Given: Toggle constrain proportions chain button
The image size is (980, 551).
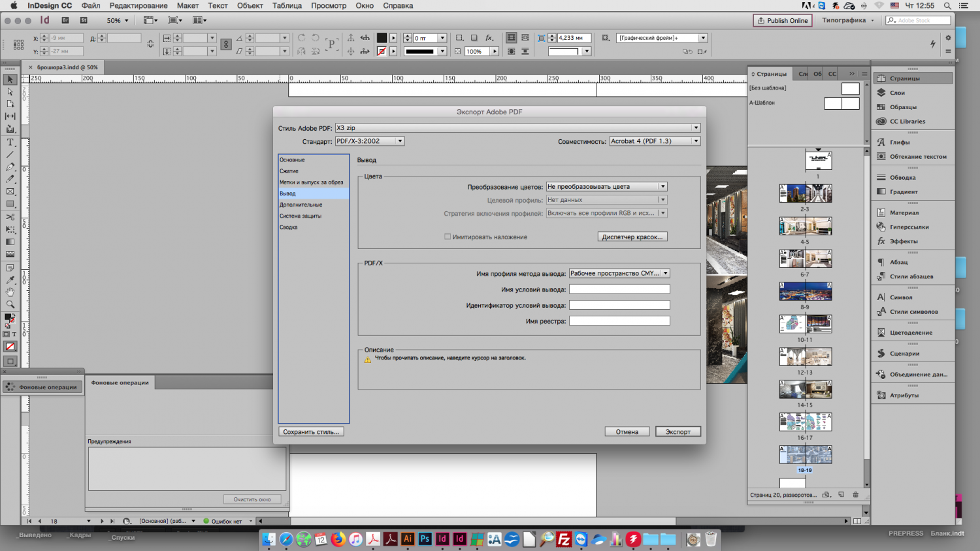Looking at the screenshot, I should (x=226, y=44).
